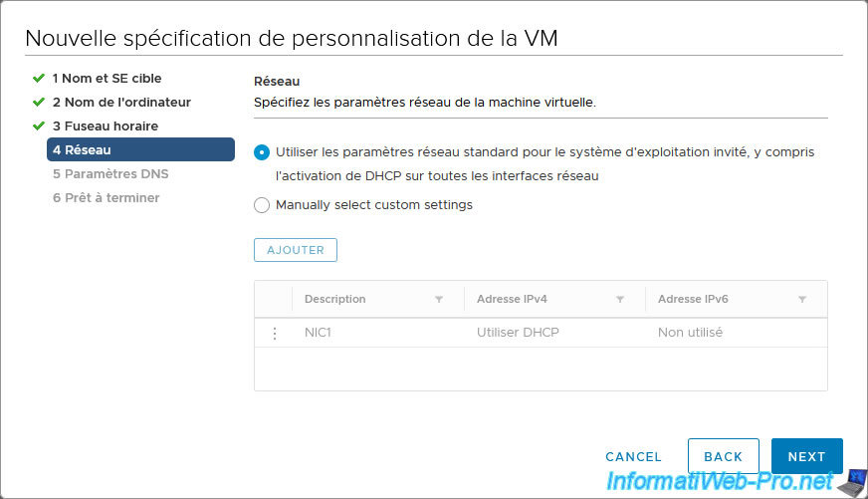Open step 6 Prêt à terminer
The image size is (868, 499).
point(106,197)
